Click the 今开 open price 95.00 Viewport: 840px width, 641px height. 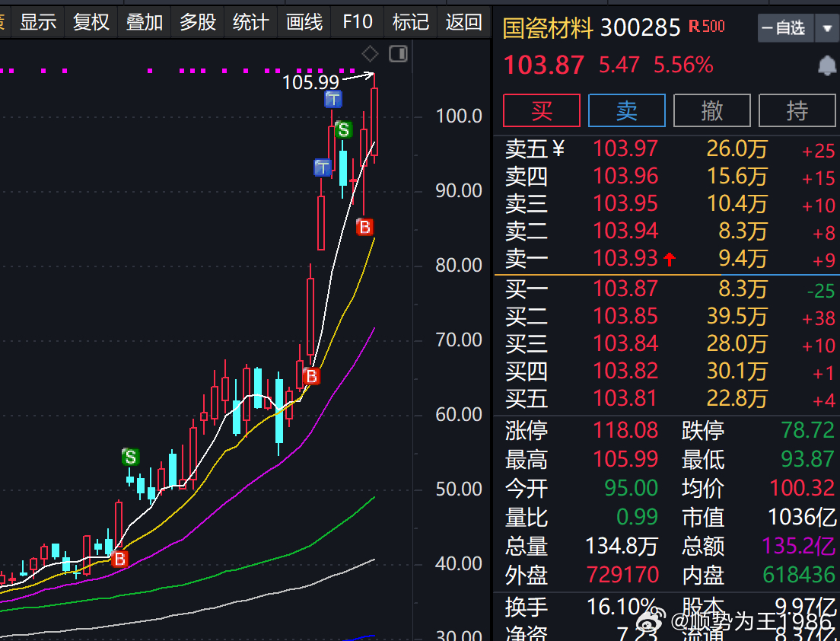[x=631, y=488]
